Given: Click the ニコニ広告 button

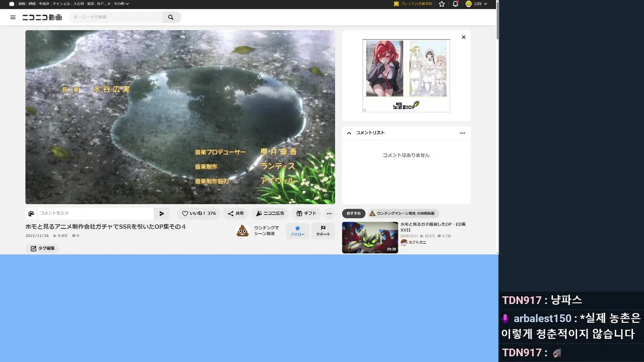Looking at the screenshot, I should [x=270, y=213].
